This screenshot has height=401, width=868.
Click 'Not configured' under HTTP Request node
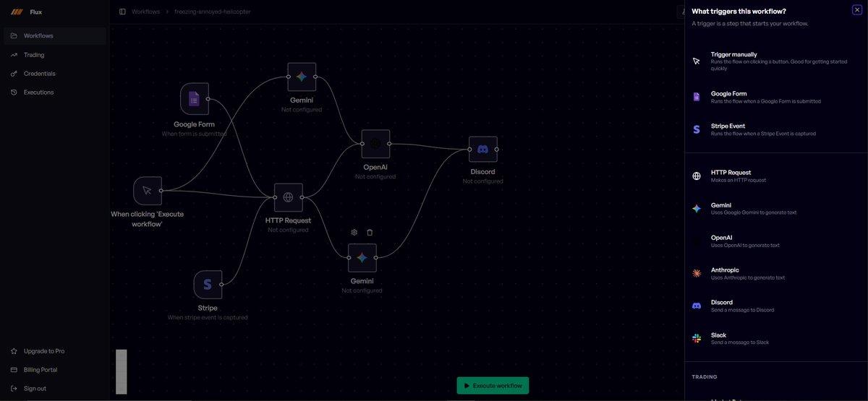click(288, 230)
